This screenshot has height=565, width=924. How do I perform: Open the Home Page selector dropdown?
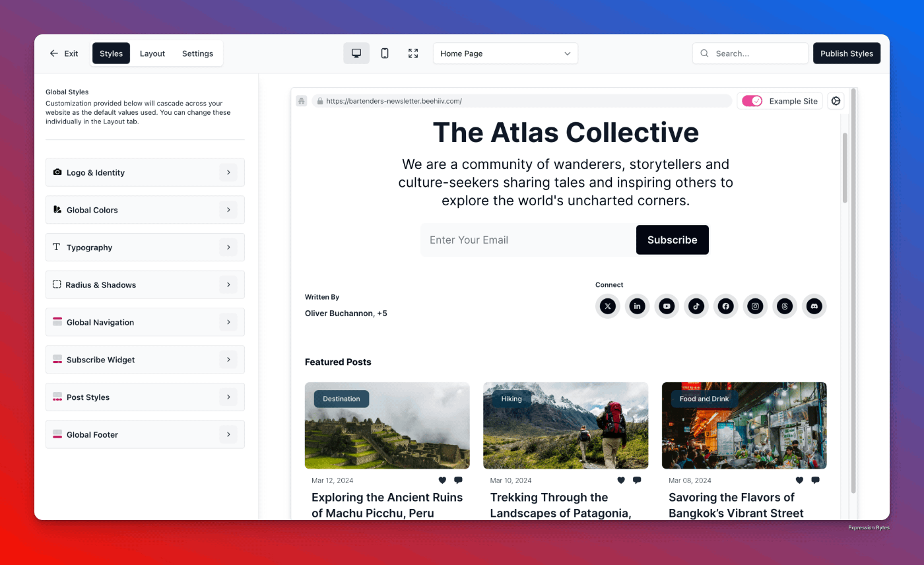(505, 53)
